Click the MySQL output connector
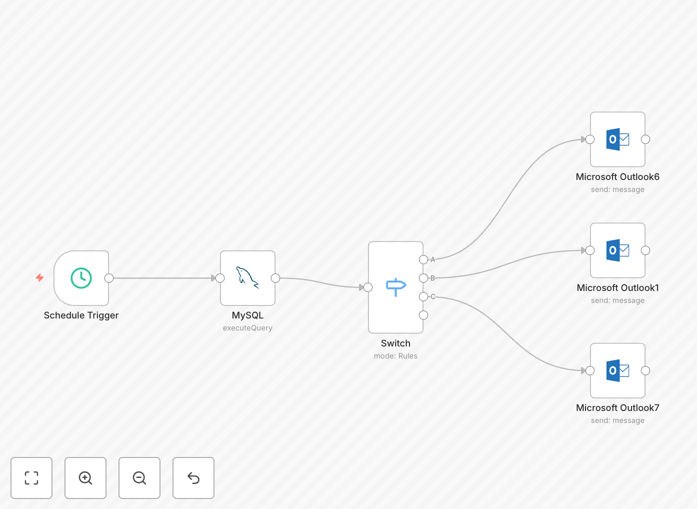Image resolution: width=697 pixels, height=509 pixels. 276,278
